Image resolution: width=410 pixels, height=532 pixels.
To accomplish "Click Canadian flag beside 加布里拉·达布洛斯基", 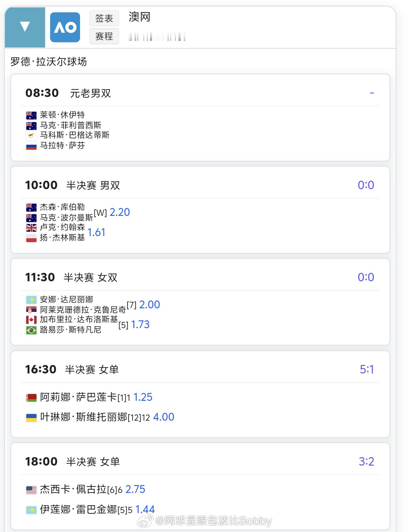I will (31, 320).
